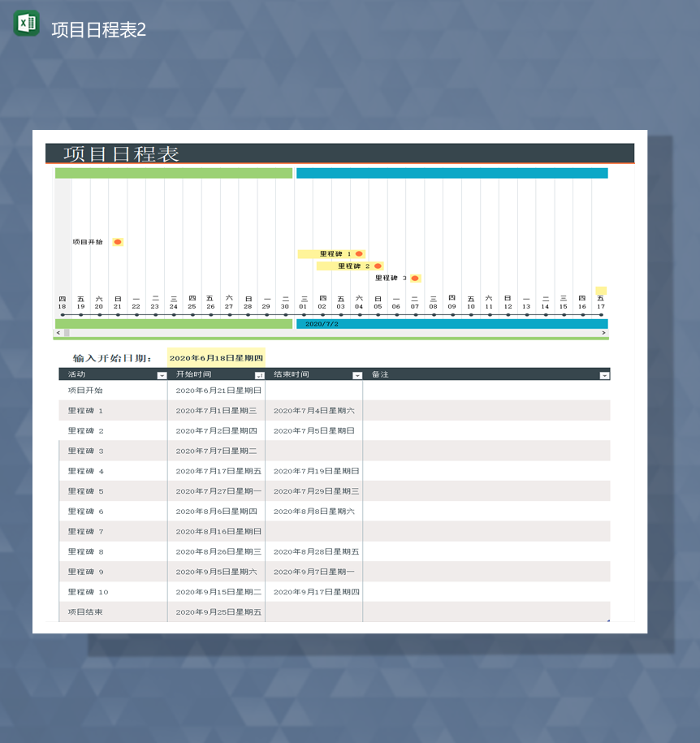Click the 里程碑 3 milestone marker dot
Image resolution: width=700 pixels, height=743 pixels.
coord(414,278)
